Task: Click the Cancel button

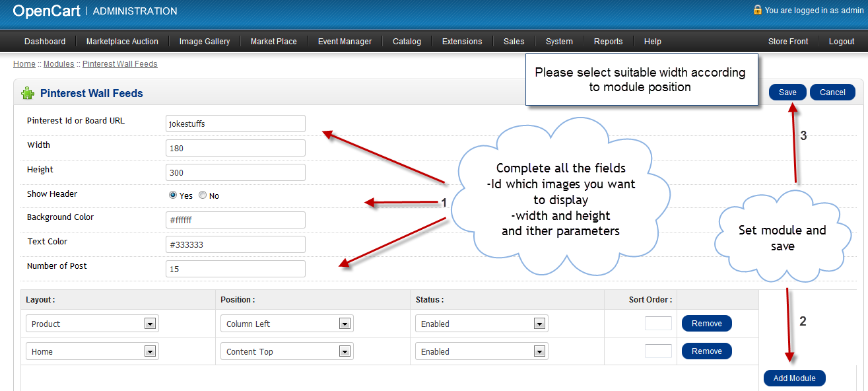Action: [x=832, y=92]
